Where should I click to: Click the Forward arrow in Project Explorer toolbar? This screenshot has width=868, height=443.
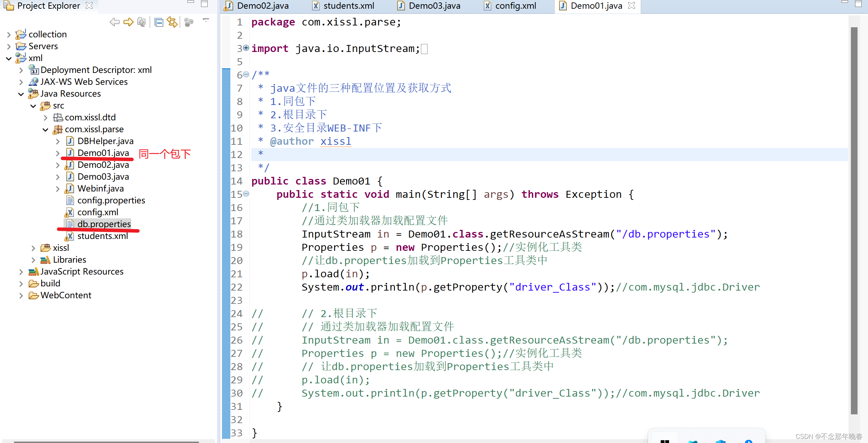click(x=128, y=22)
